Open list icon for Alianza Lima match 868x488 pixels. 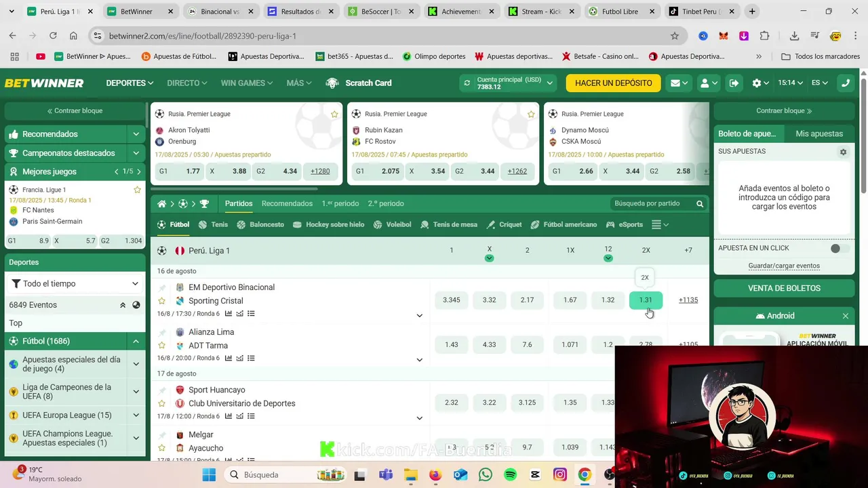pos(251,358)
